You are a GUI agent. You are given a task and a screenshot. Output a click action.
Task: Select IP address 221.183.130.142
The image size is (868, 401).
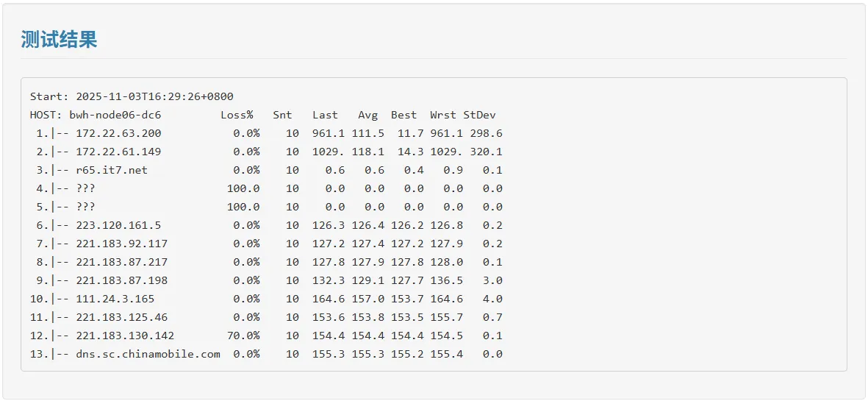125,336
